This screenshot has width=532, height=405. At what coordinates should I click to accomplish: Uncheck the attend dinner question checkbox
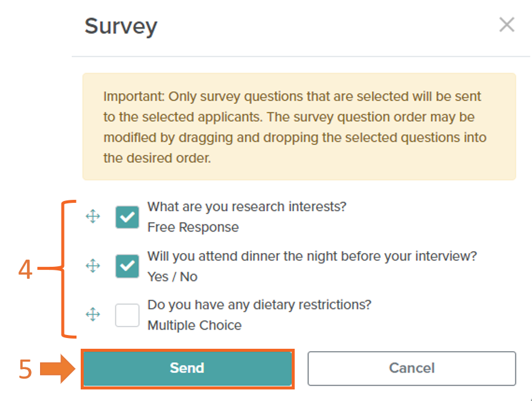click(x=127, y=266)
